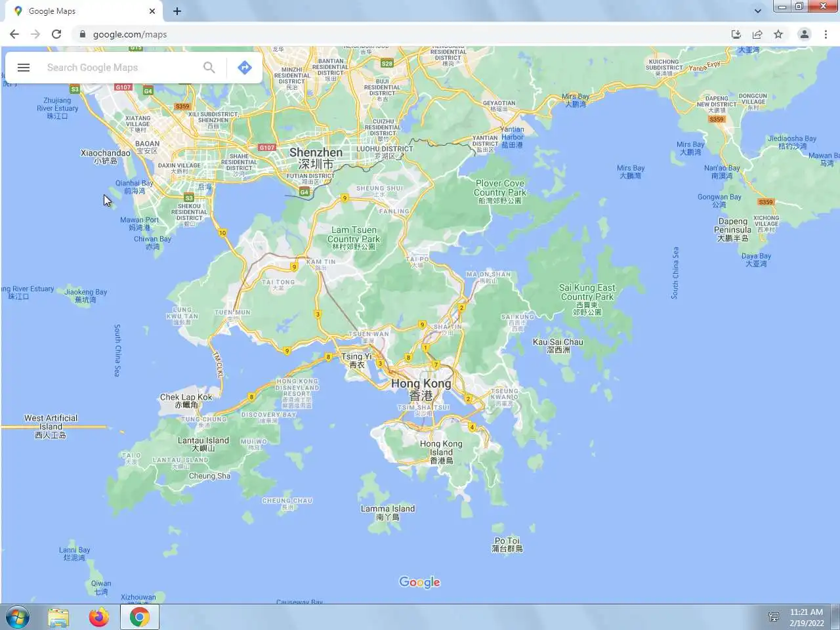Click the Hong Kong Disneyland Resort label
The image size is (840, 630).
pos(297,393)
